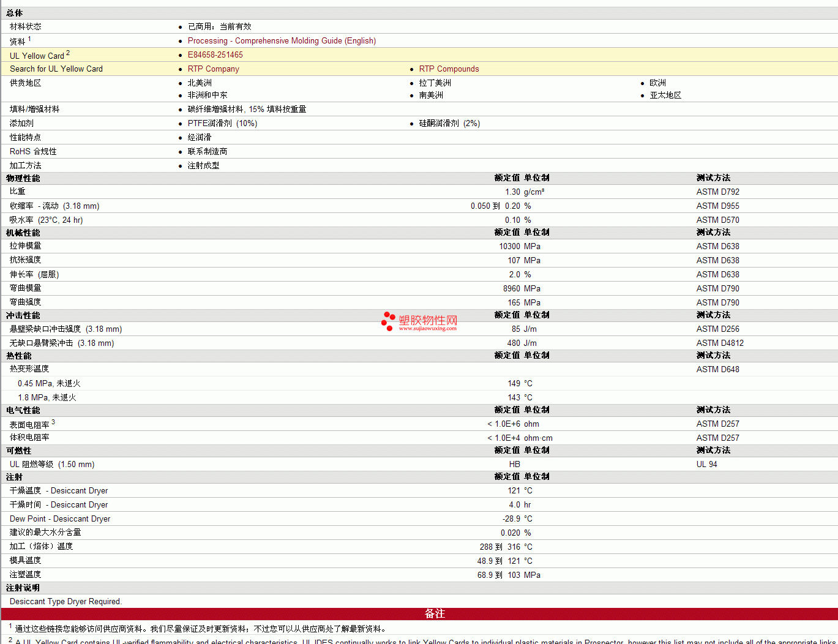The height and width of the screenshot is (644, 838).
Task: Select region 南美洲
Action: coord(431,95)
